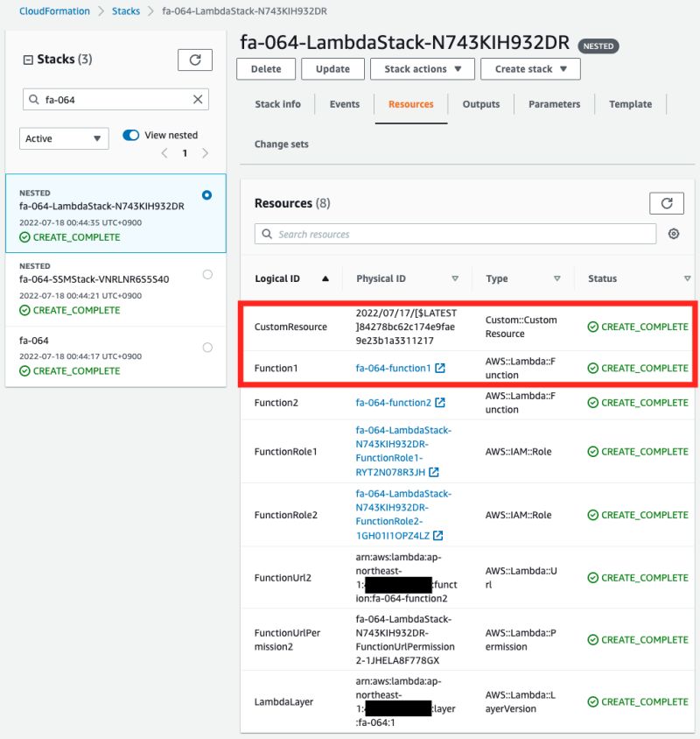Refresh the Stacks list
This screenshot has width=700, height=739.
point(194,60)
